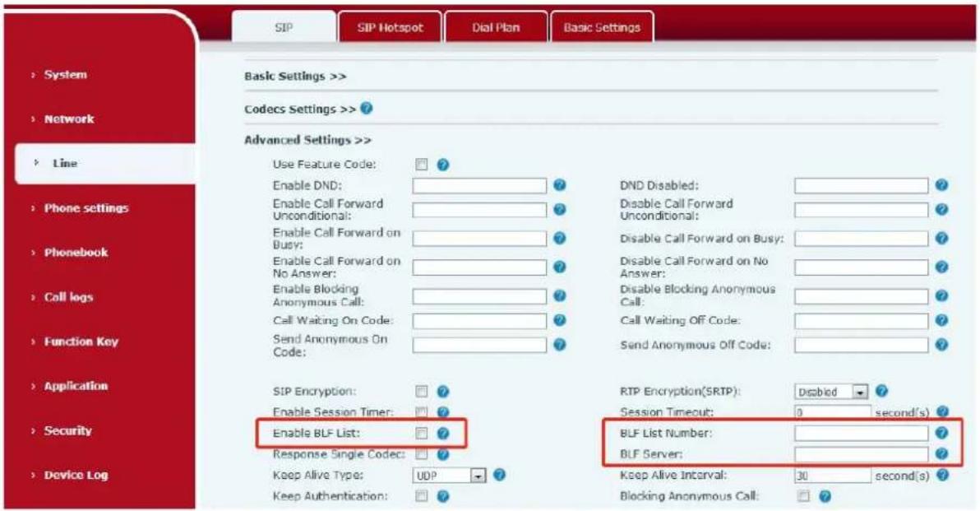This screenshot has height=511, width=980.
Task: Open Device Log in the sidebar
Action: click(76, 475)
